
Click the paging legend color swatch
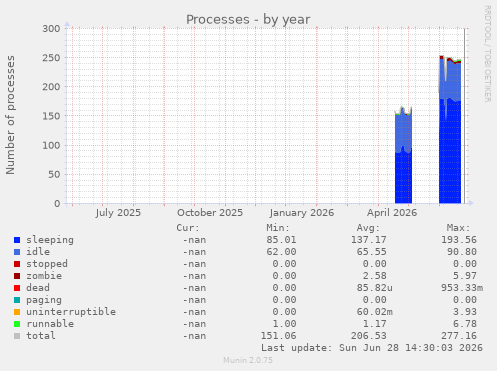[17, 300]
